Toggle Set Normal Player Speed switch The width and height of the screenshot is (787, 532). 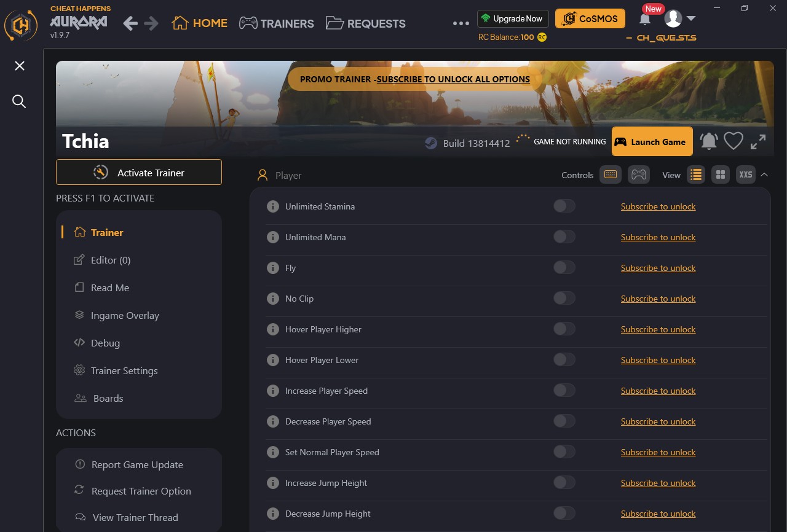click(x=564, y=452)
